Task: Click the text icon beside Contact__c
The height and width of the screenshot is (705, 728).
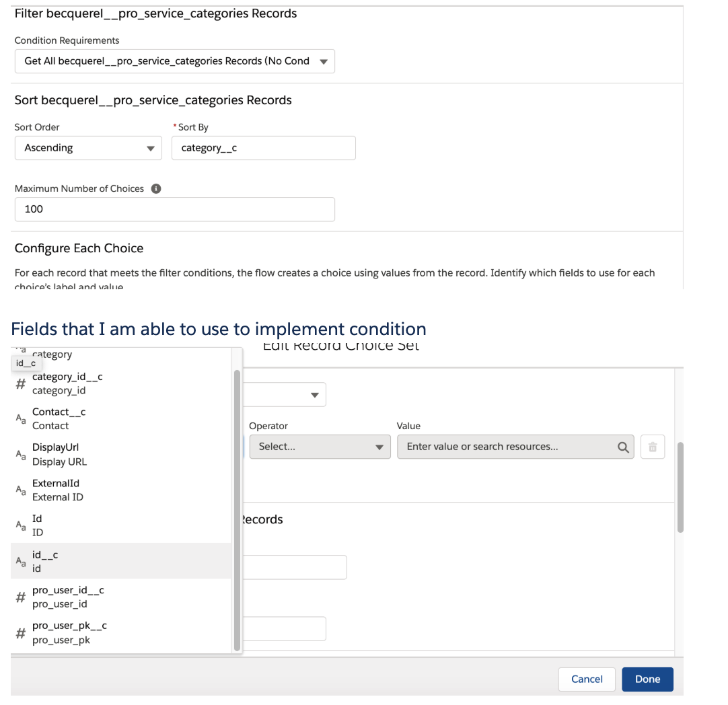Action: (21, 418)
